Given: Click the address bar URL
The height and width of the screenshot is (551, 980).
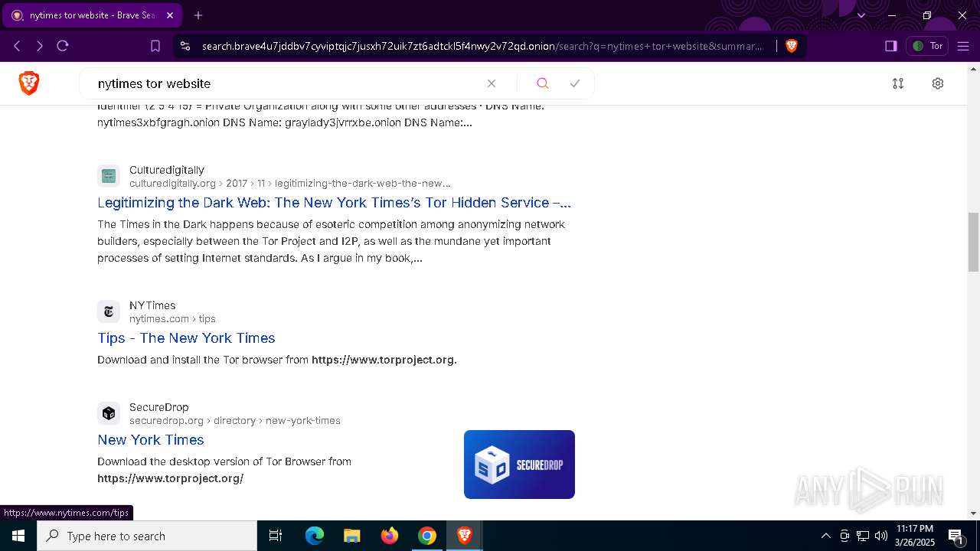Looking at the screenshot, I should coord(482,46).
